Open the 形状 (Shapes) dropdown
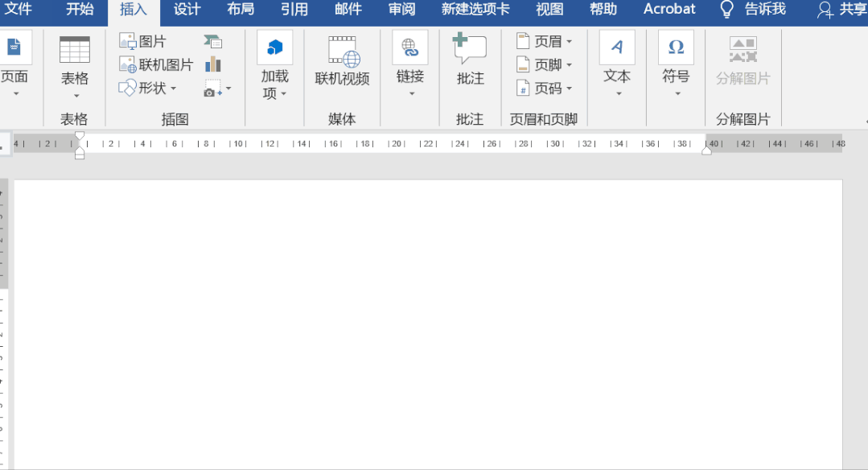Screen dimensions: 868x470 [x=148, y=88]
